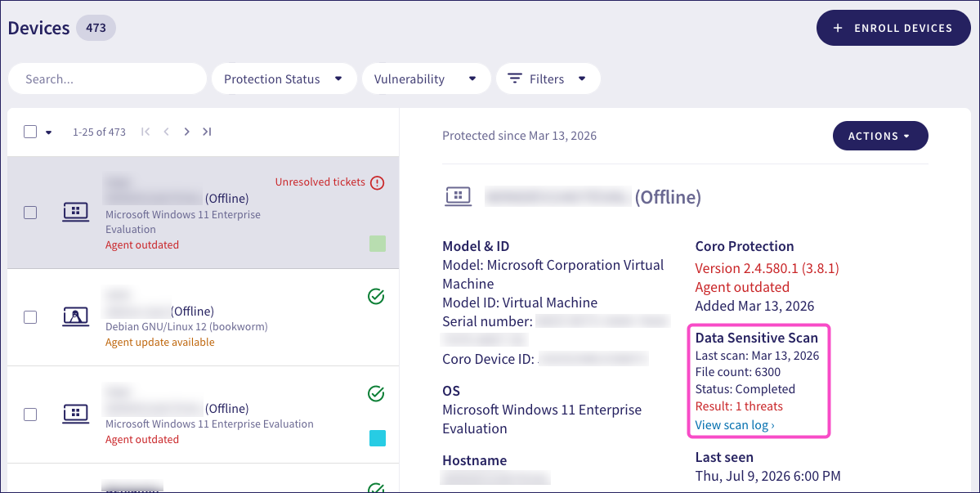Click the red Unresolved tickets alert icon
Viewport: 980px width, 493px height.
coord(377,182)
